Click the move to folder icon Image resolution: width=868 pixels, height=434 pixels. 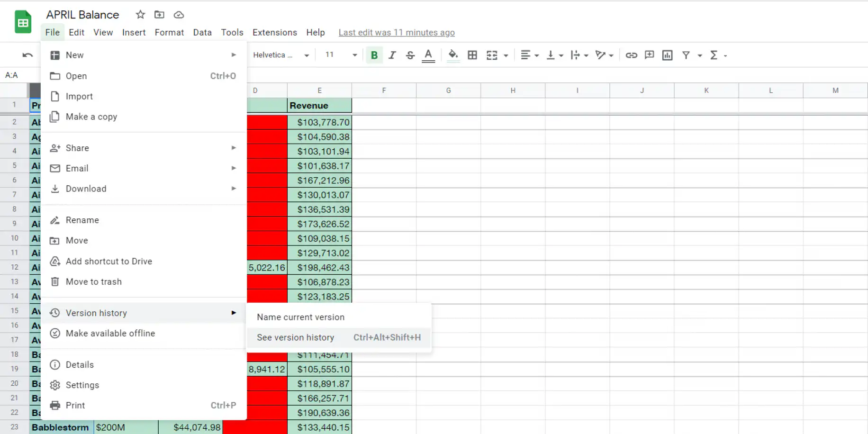[159, 15]
